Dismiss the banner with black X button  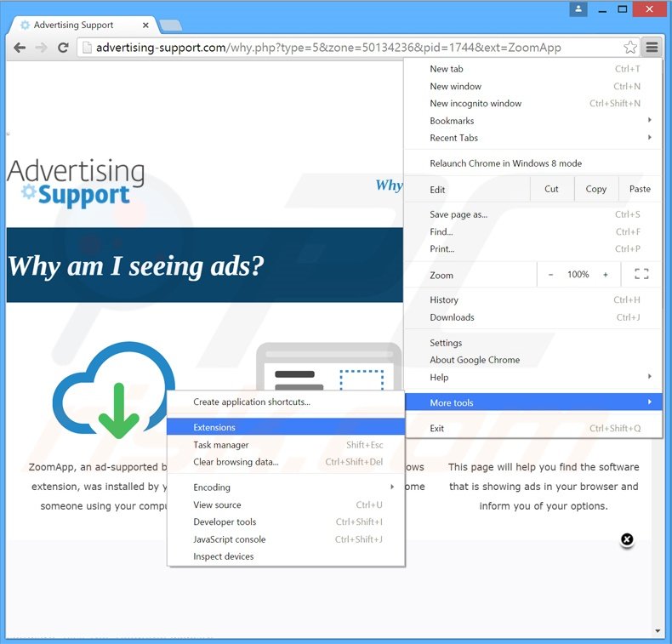pyautogui.click(x=627, y=539)
